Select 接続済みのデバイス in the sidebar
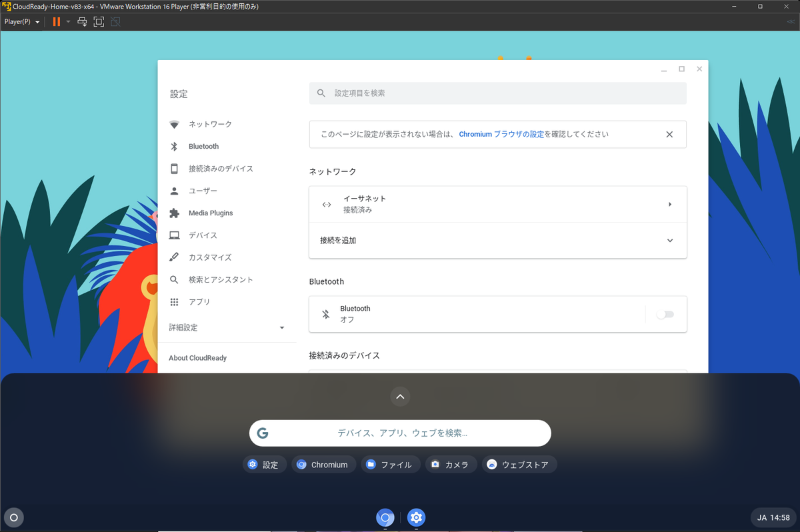Viewport: 800px width, 532px height. point(221,169)
